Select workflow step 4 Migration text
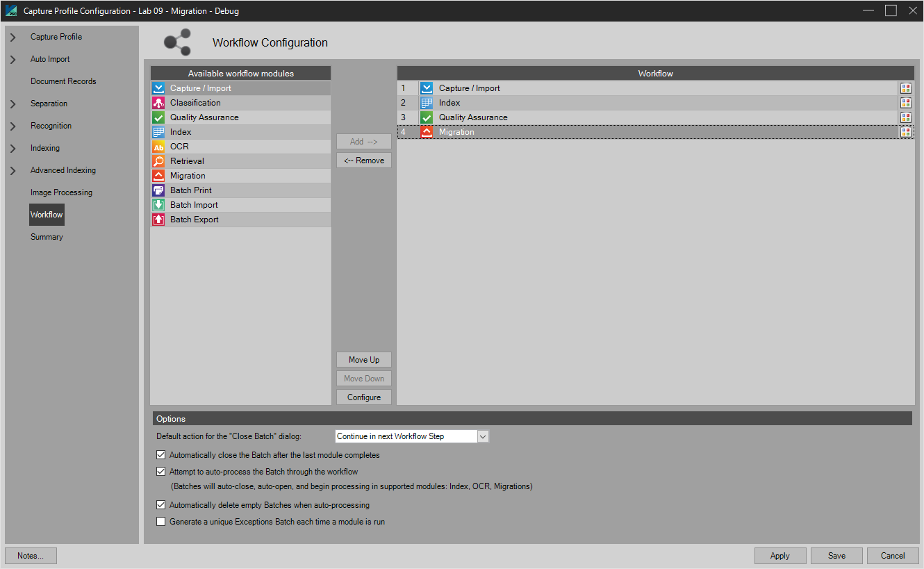 [x=456, y=132]
